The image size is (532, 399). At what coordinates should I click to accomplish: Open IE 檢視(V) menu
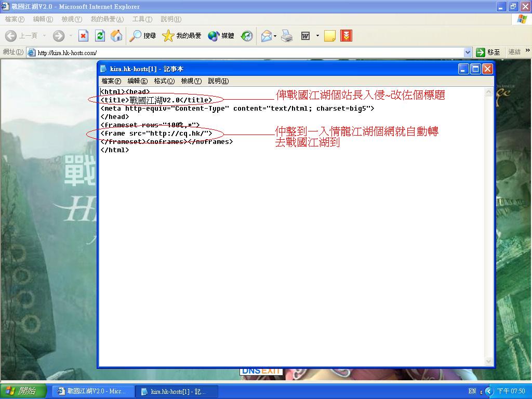pyautogui.click(x=72, y=19)
